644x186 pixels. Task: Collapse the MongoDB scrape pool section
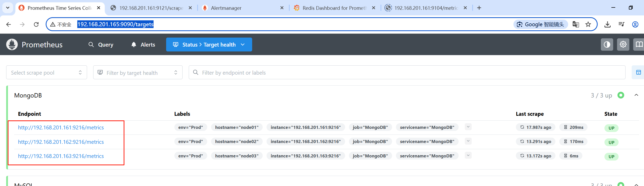coord(636,95)
